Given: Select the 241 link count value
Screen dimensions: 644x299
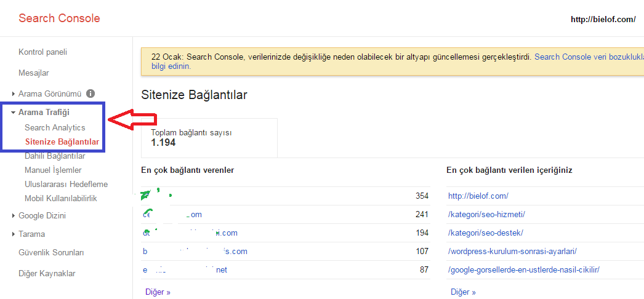Looking at the screenshot, I should point(422,215).
